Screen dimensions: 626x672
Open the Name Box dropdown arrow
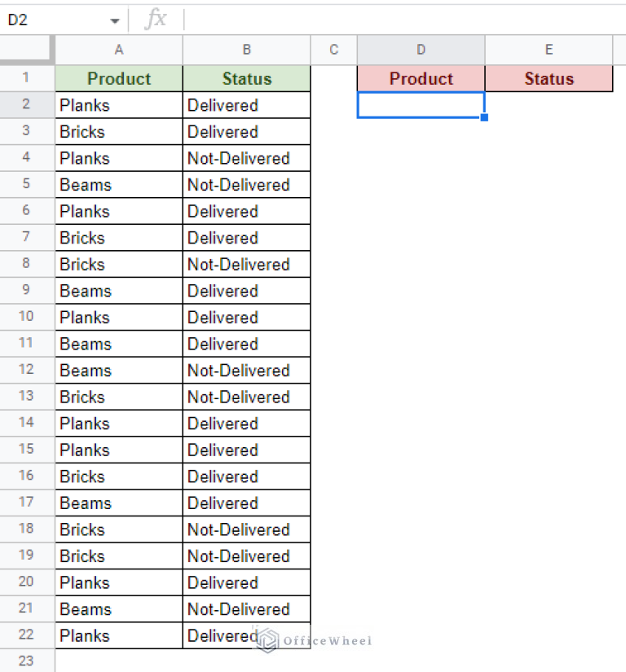pyautogui.click(x=115, y=20)
